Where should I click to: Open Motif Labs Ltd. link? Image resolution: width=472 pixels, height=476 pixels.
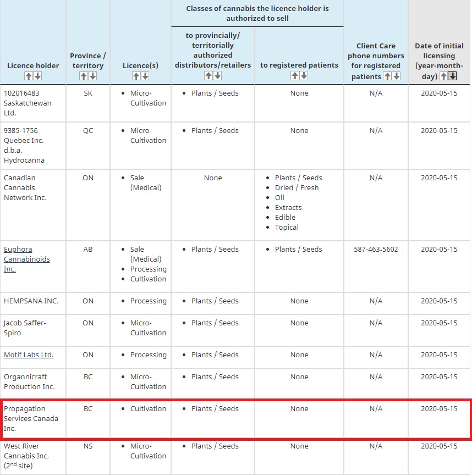click(29, 355)
